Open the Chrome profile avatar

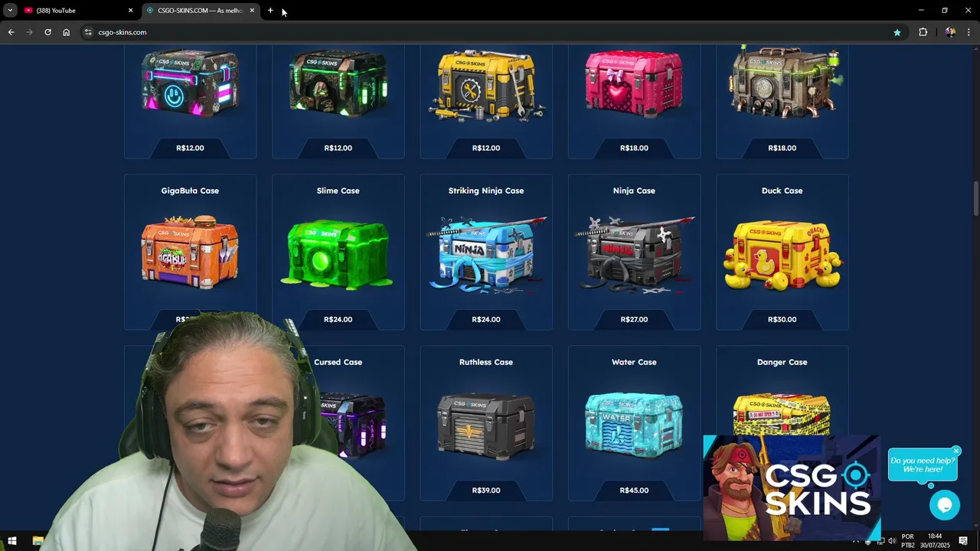click(950, 32)
